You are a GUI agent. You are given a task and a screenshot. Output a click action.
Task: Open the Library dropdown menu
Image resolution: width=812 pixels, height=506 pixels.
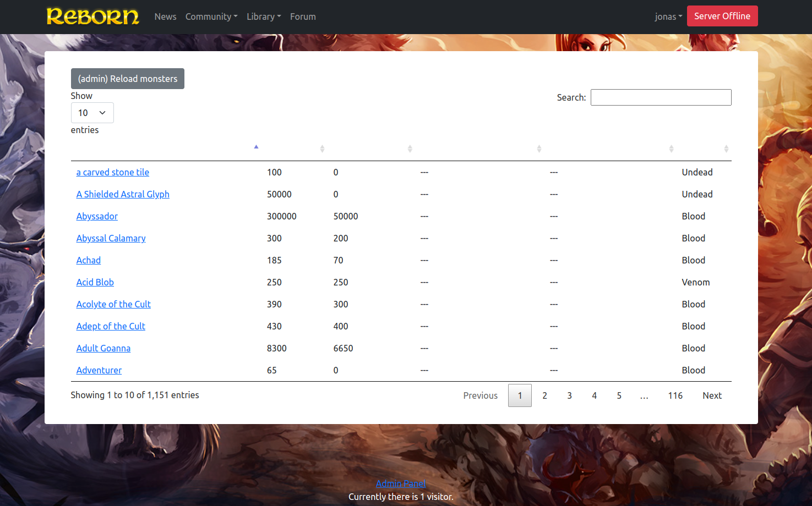coord(264,16)
